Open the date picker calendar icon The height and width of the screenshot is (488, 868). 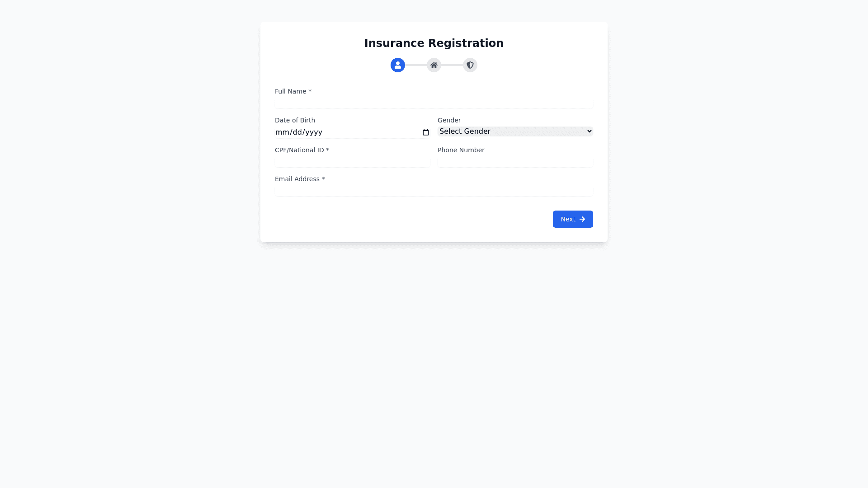425,132
